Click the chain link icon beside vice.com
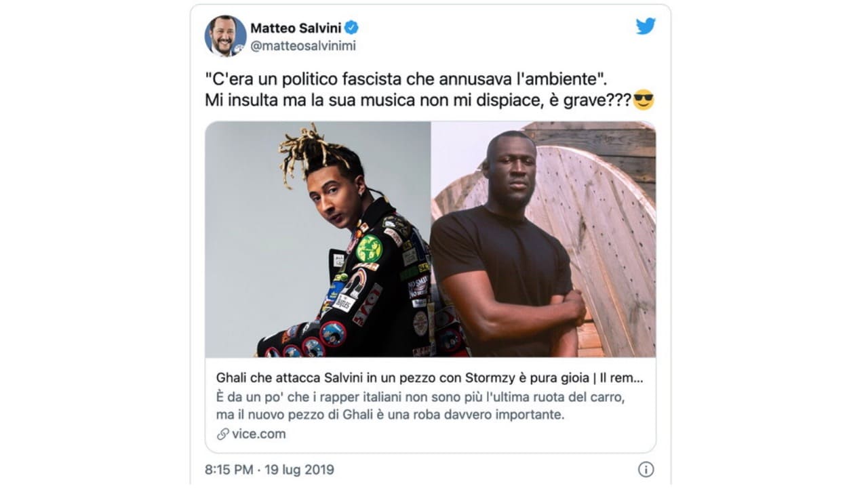 pyautogui.click(x=222, y=434)
